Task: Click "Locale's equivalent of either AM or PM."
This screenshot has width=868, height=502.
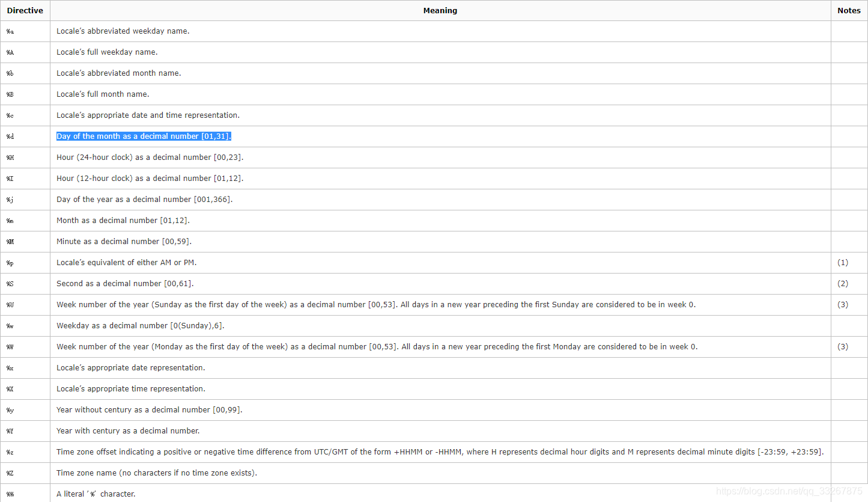Action: click(x=127, y=263)
